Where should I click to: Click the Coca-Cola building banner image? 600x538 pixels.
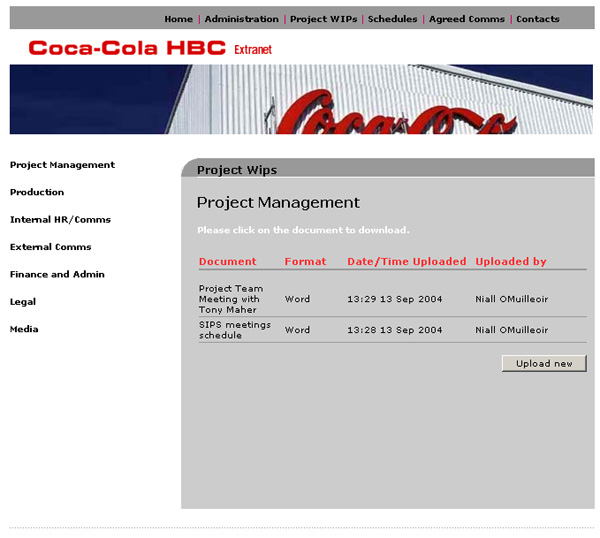[301, 99]
